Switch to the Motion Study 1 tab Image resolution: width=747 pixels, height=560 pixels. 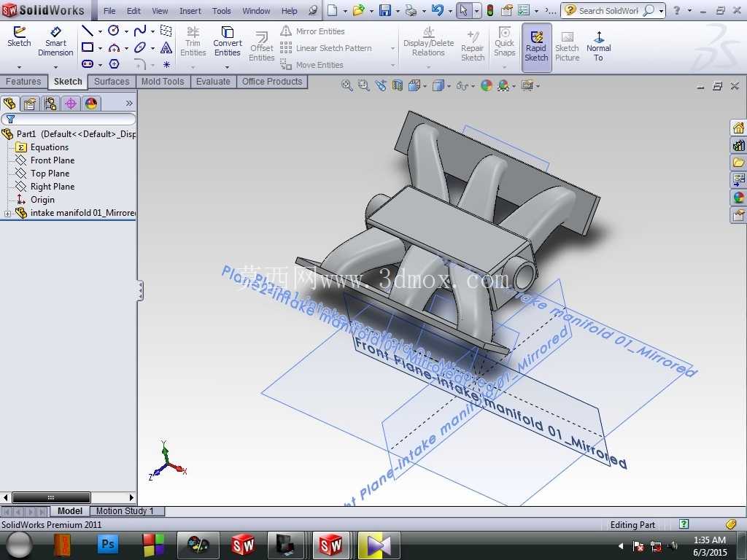125,511
